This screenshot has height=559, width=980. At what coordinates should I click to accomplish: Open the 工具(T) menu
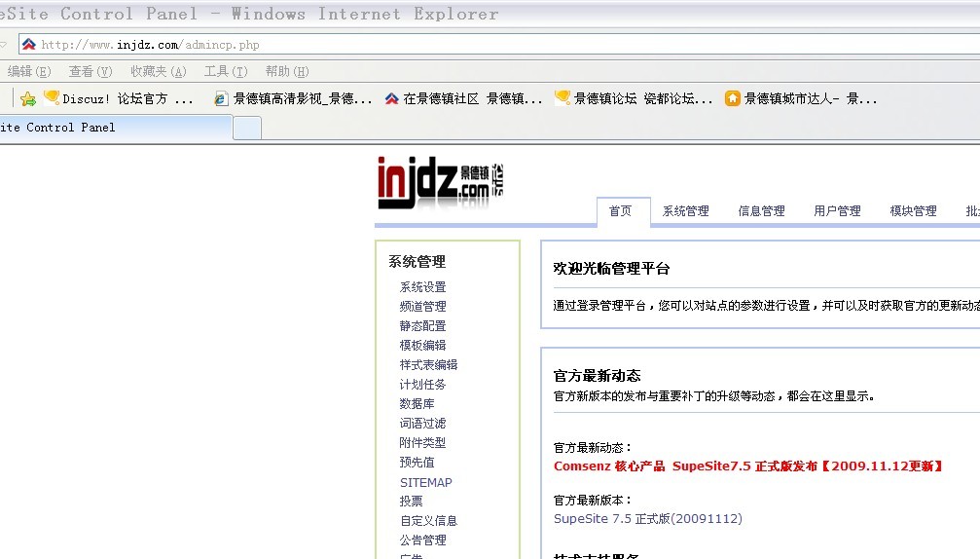click(226, 71)
